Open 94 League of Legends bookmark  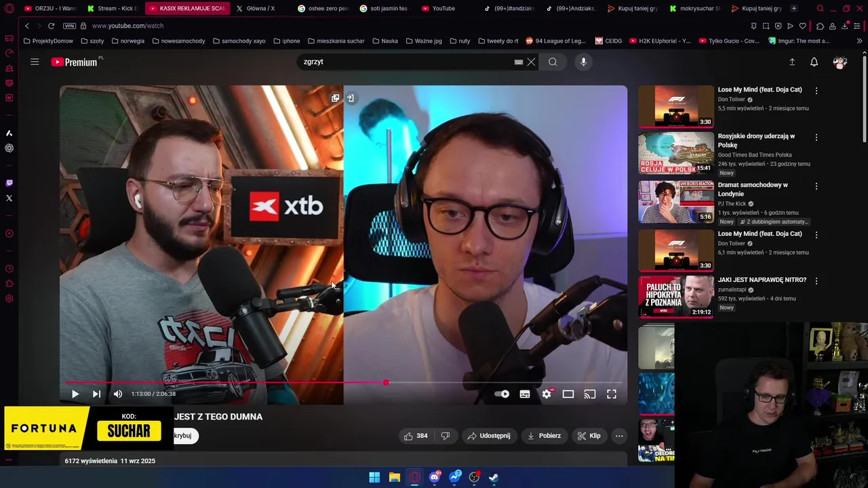(556, 41)
